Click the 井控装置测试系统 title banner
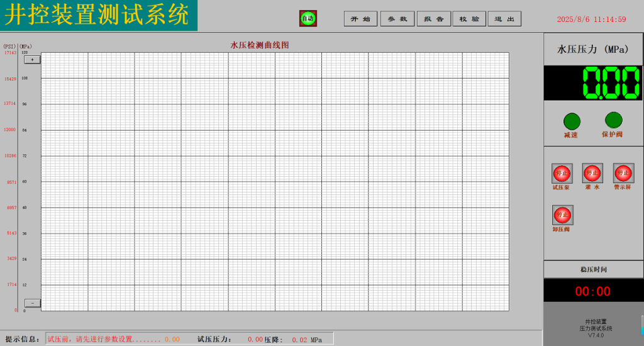Viewport: 644px width, 346px height. coord(99,15)
